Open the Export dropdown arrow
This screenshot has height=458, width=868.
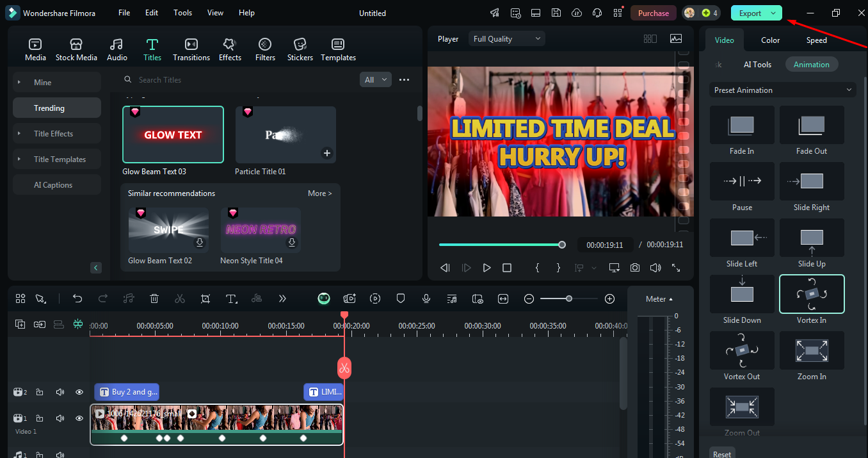click(773, 13)
